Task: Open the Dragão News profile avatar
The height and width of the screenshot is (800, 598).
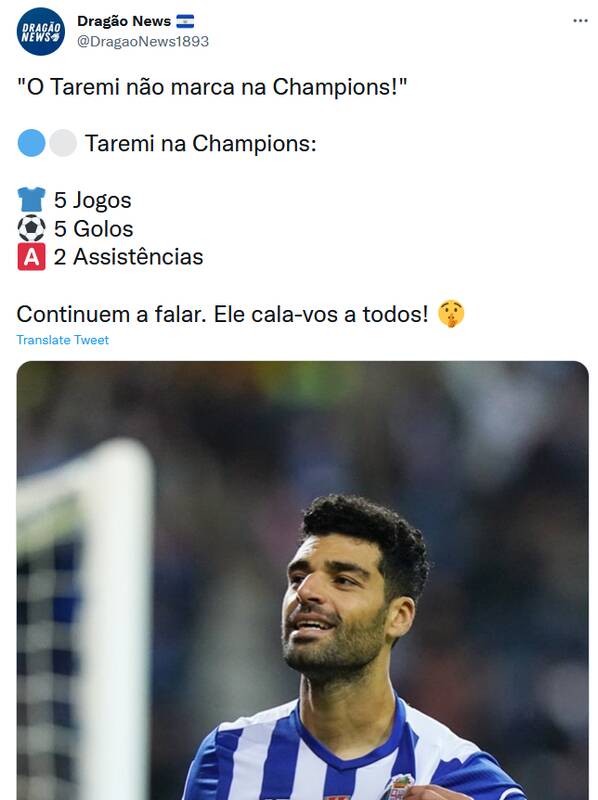Action: (x=41, y=32)
